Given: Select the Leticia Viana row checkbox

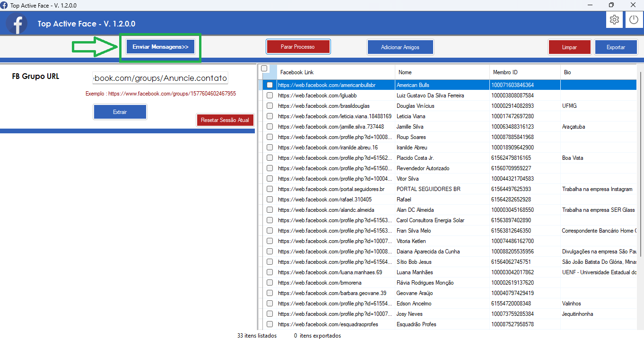Looking at the screenshot, I should 270,116.
